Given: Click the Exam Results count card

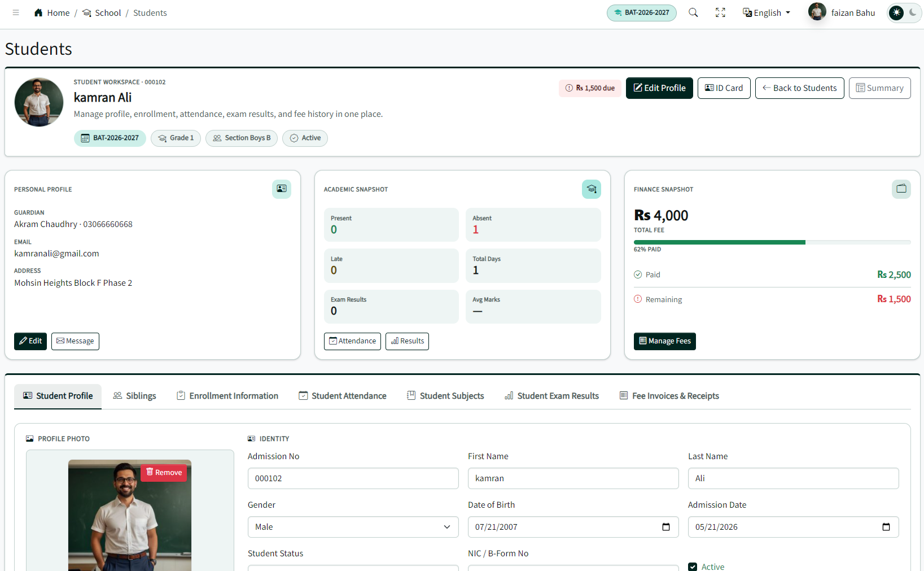Looking at the screenshot, I should pos(391,307).
